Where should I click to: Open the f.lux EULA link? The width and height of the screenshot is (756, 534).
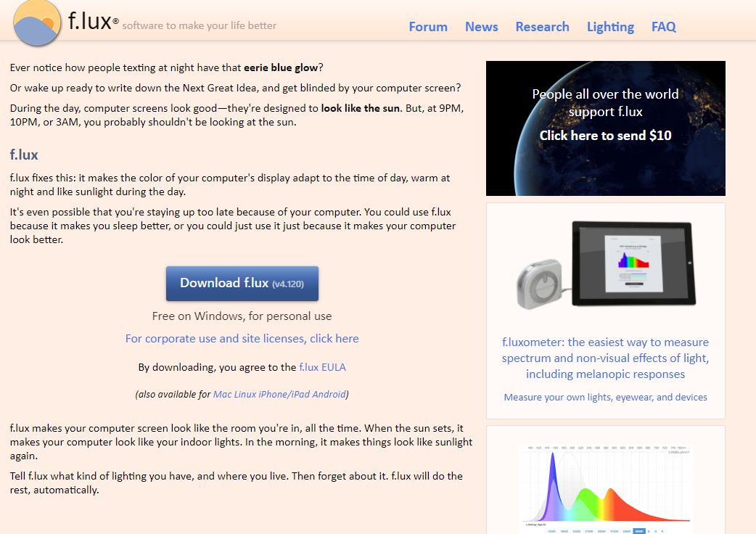[x=322, y=367]
